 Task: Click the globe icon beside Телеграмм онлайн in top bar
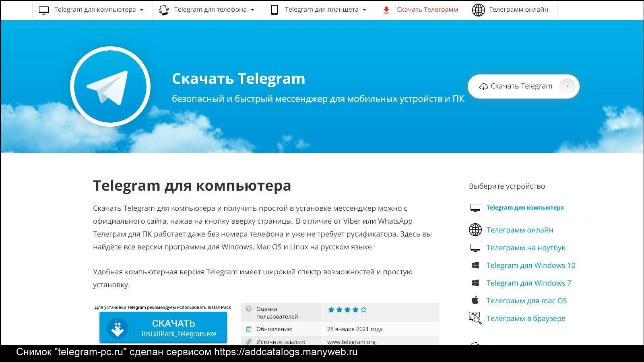[x=478, y=10]
